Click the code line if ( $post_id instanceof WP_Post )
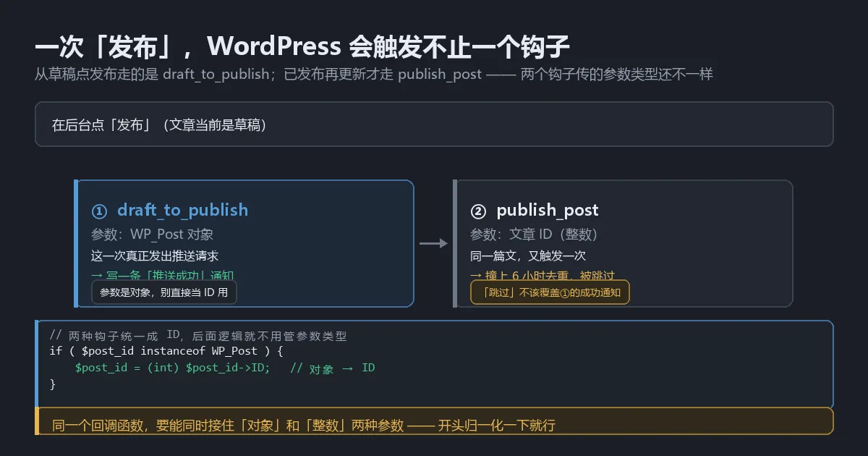 click(x=166, y=351)
